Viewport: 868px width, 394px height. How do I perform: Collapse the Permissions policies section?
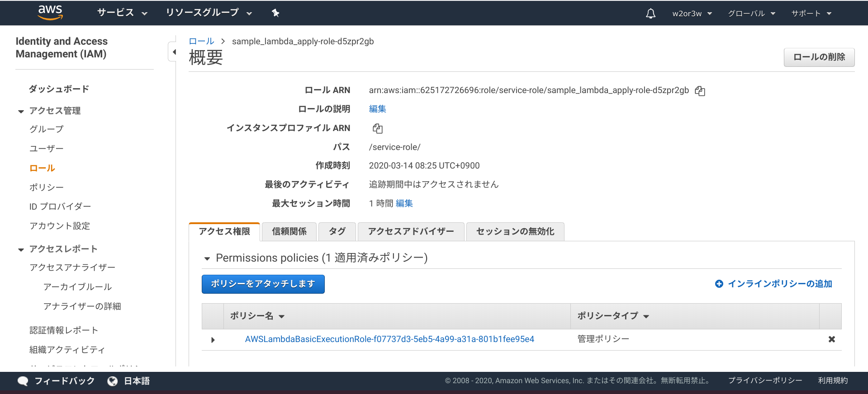pyautogui.click(x=207, y=259)
